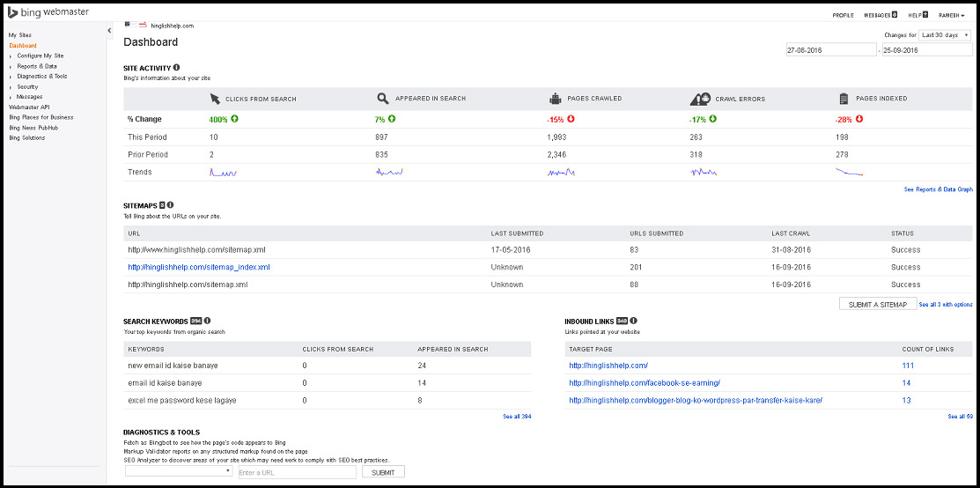Click the start date field 27-08-2016

(831, 50)
